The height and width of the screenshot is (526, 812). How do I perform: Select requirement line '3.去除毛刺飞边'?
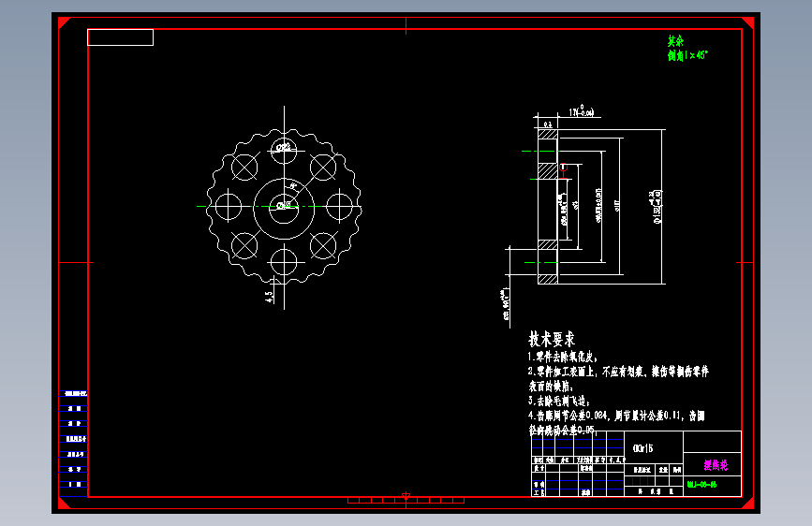point(559,401)
